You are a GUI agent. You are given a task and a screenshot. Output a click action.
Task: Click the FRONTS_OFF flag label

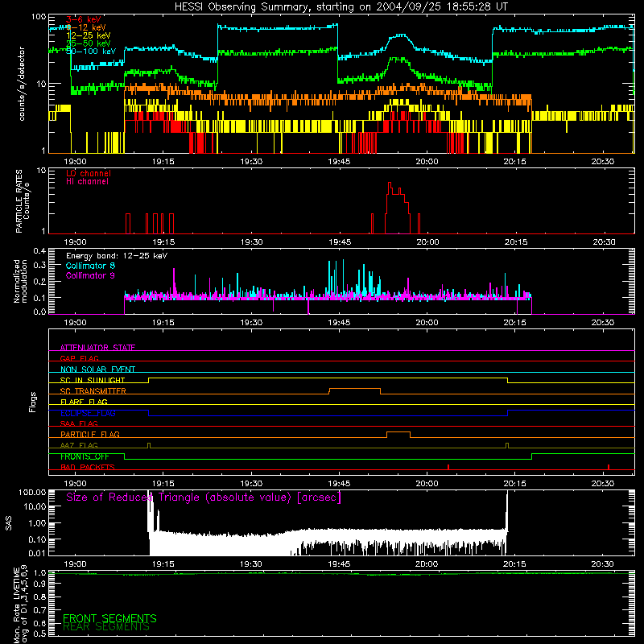coord(85,456)
